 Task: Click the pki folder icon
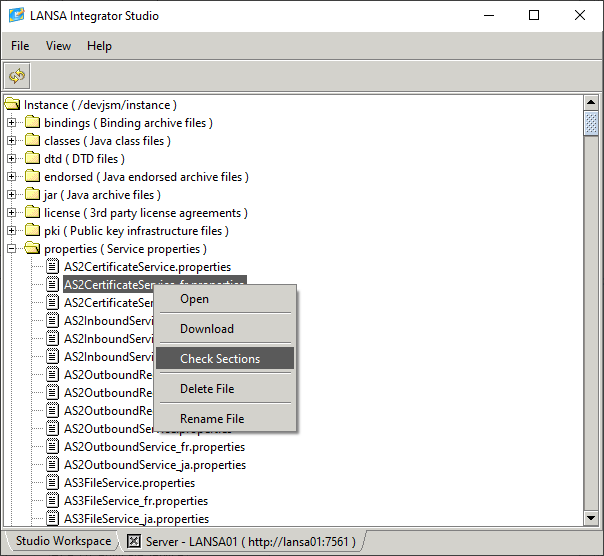32,231
